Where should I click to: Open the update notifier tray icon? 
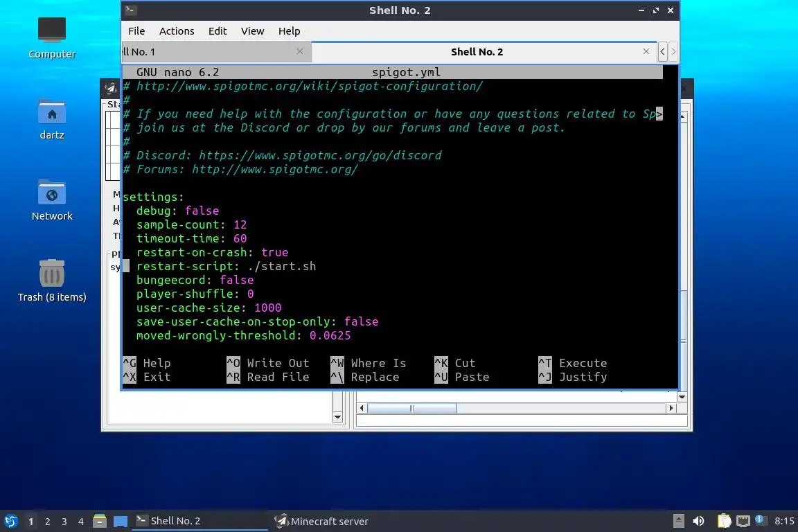pos(760,520)
